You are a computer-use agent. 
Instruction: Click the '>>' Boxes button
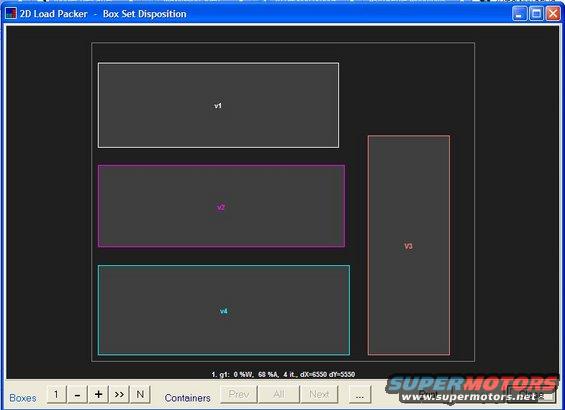[x=119, y=395]
